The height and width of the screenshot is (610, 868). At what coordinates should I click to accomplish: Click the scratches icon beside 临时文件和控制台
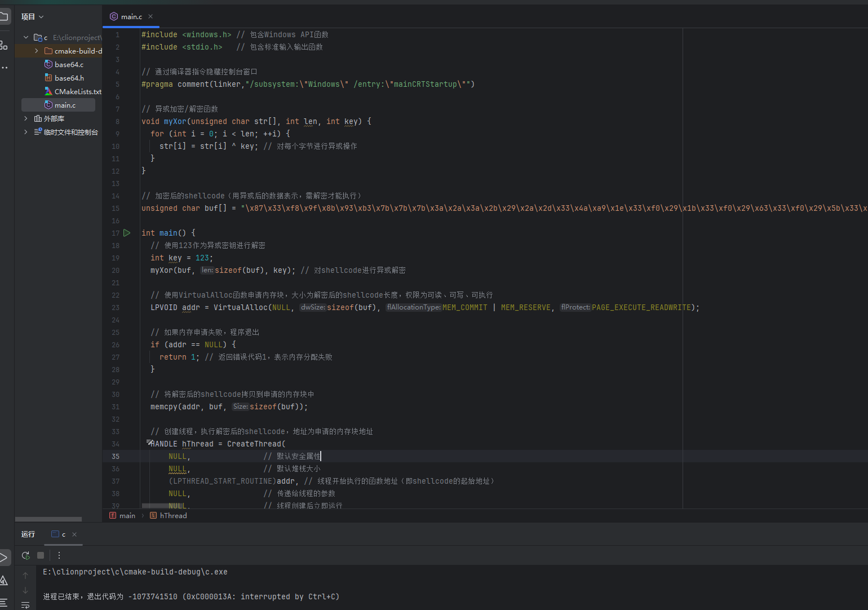coord(38,132)
